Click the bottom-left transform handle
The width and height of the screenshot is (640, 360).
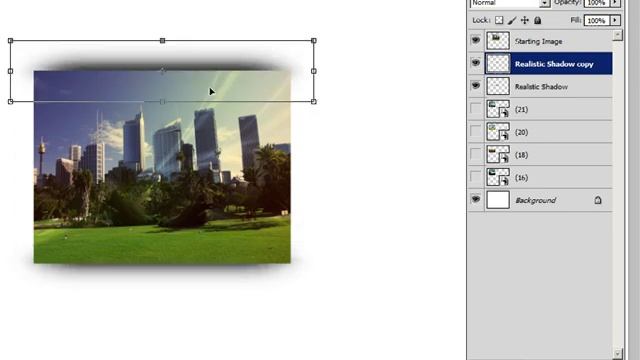tap(11, 101)
